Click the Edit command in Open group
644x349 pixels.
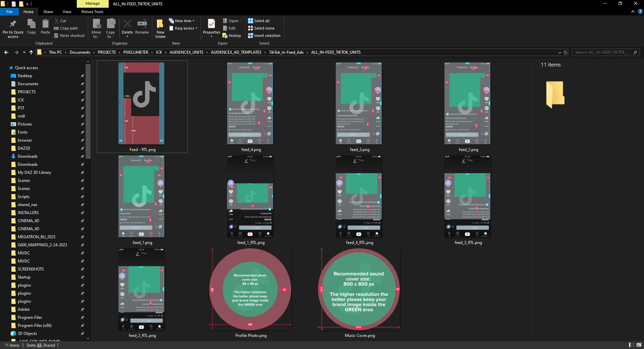229,28
